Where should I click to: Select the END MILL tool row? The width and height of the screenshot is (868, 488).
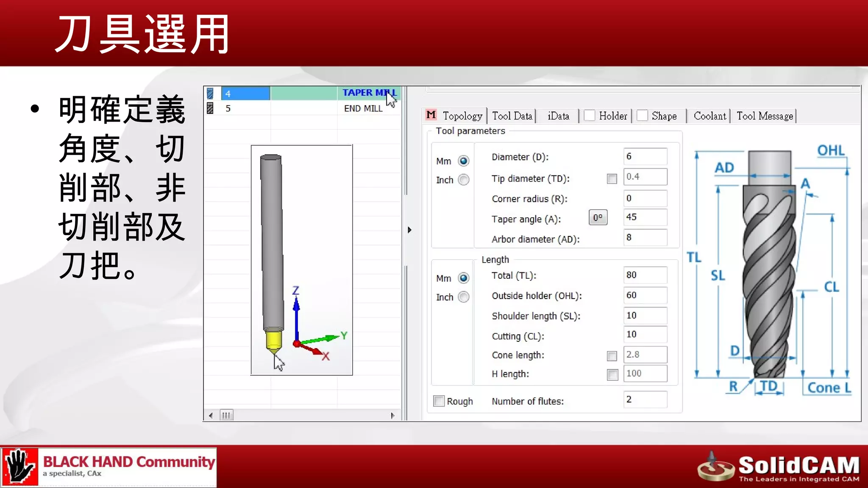click(x=363, y=108)
